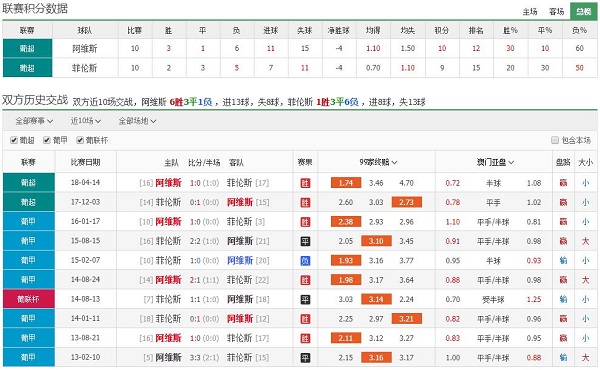This screenshot has height=370, width=600.
Task: Select highlighted odds 3.10 for 15-08-15
Action: pos(376,241)
